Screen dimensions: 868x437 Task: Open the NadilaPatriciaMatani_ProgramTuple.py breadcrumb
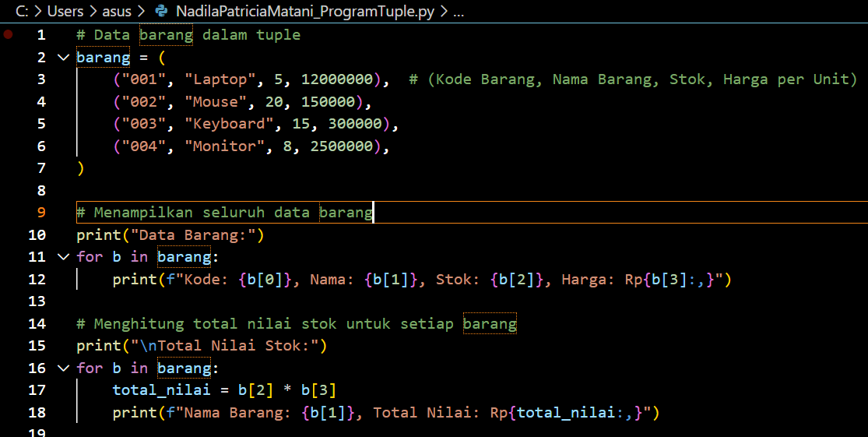pos(305,12)
